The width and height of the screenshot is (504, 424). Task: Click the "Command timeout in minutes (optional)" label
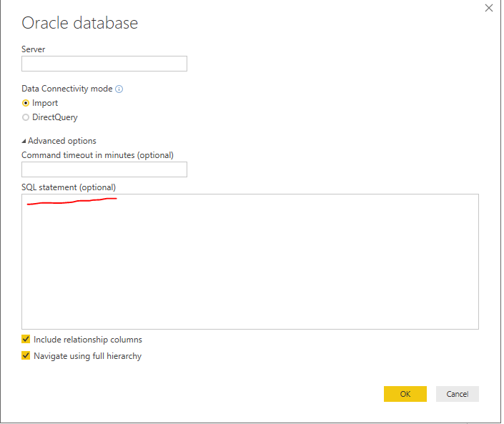coord(97,155)
